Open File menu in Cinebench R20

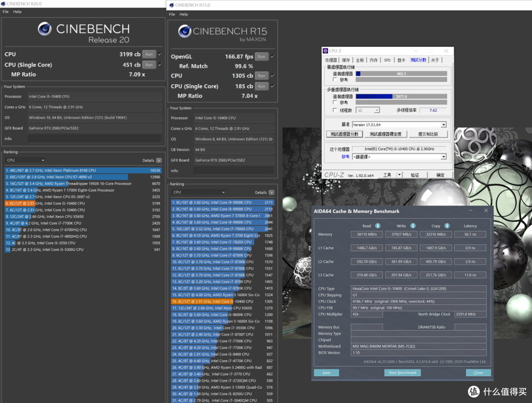pyautogui.click(x=5, y=11)
